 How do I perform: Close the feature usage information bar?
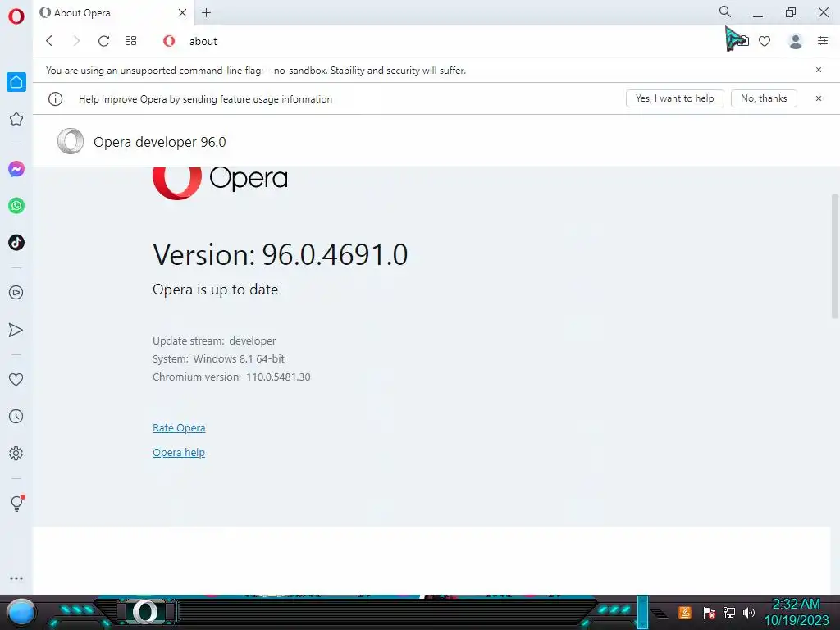tap(819, 98)
